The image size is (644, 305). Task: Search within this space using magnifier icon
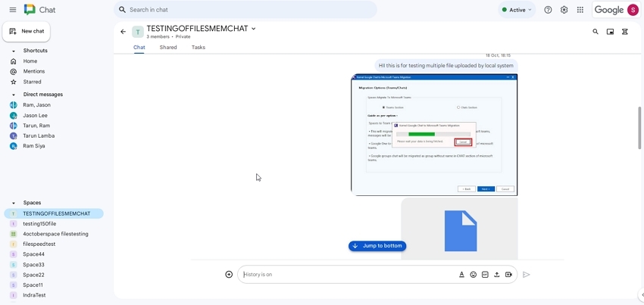coord(595,32)
